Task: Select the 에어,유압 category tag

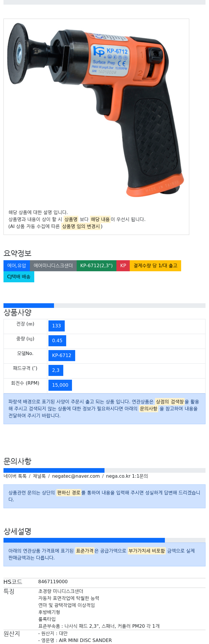Action: (17, 266)
